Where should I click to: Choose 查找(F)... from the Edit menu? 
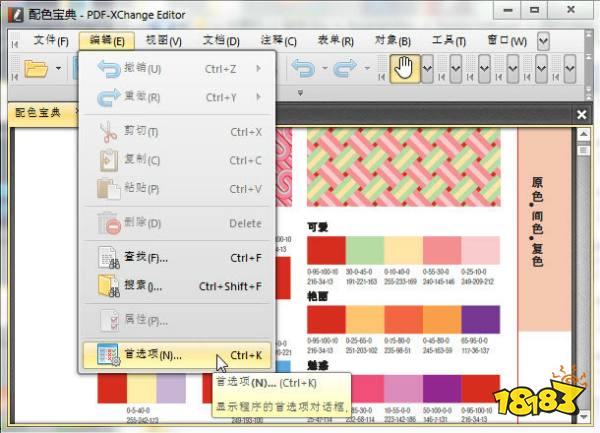(146, 257)
